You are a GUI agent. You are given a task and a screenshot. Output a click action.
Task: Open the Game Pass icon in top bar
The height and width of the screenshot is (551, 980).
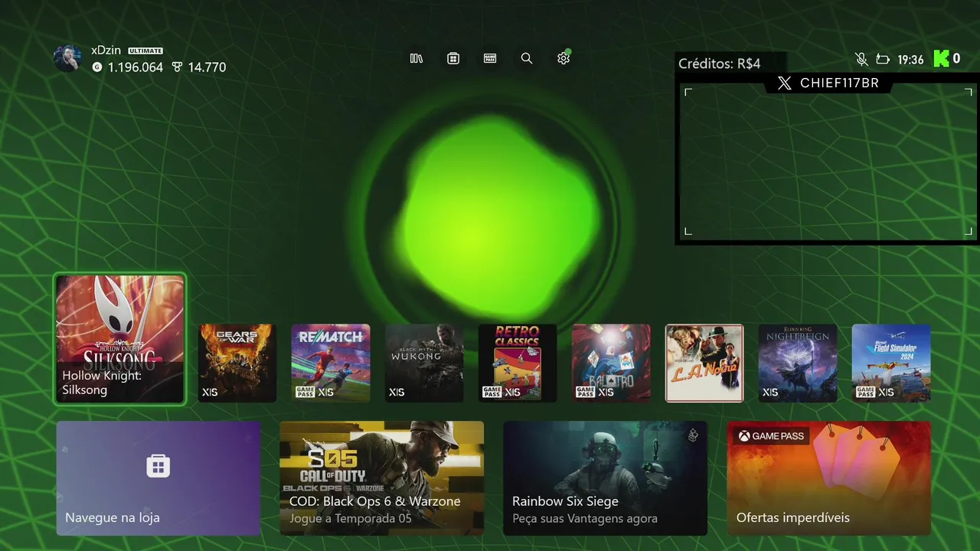[x=490, y=58]
